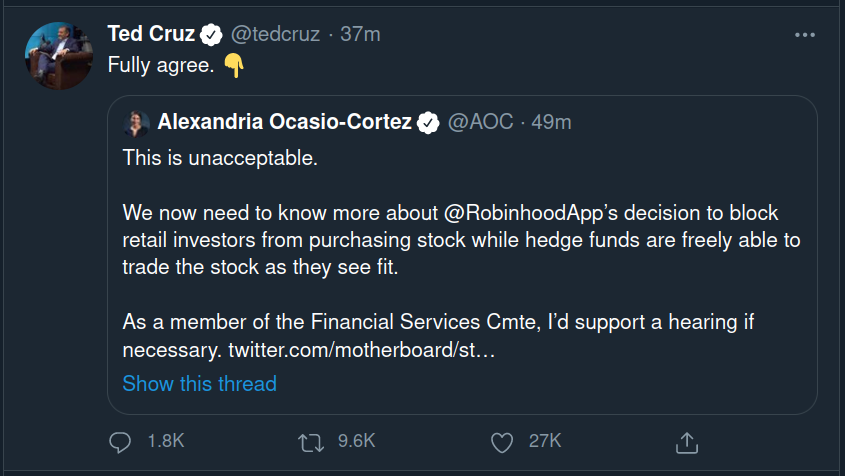Open the share tweet icon
The width and height of the screenshot is (845, 476).
coord(686,441)
